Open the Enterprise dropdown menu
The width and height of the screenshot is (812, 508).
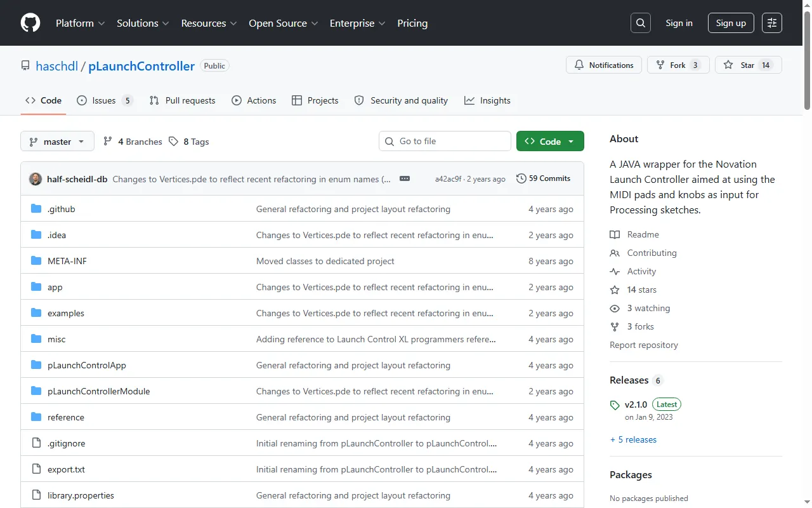click(x=358, y=23)
